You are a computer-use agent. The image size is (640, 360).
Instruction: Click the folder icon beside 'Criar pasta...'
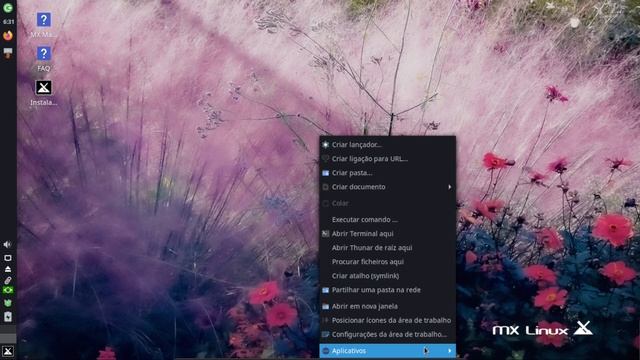325,173
